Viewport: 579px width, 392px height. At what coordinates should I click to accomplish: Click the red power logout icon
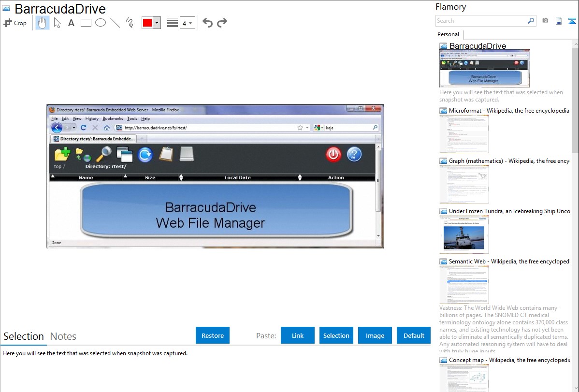[333, 154]
